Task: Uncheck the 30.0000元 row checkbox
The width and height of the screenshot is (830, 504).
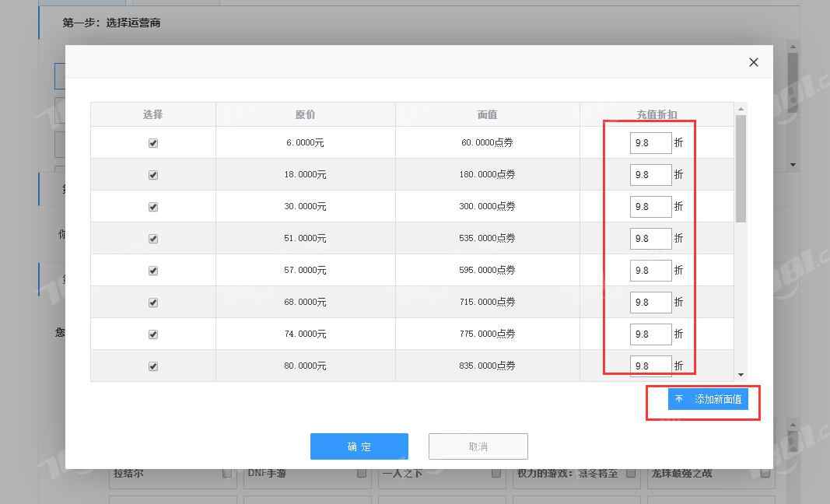Action: click(x=153, y=206)
